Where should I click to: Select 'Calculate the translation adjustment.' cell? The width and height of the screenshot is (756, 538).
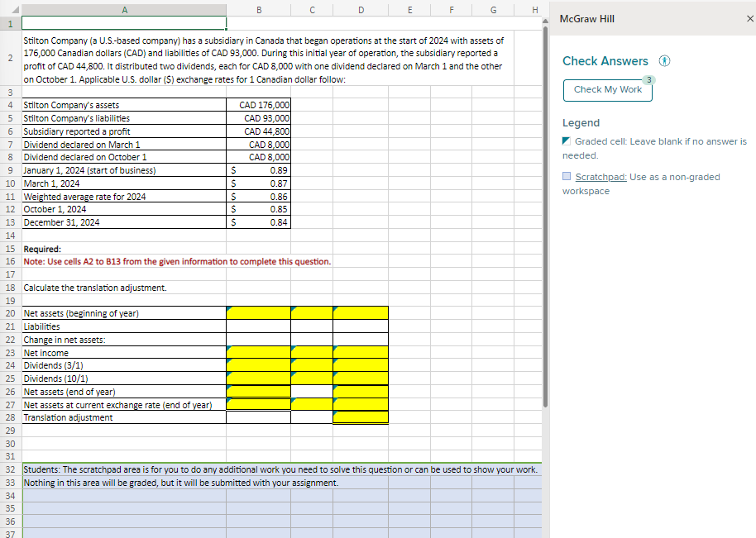[124, 288]
